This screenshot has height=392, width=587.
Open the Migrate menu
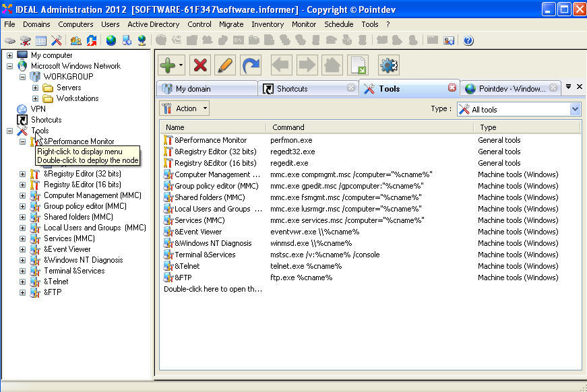[231, 24]
